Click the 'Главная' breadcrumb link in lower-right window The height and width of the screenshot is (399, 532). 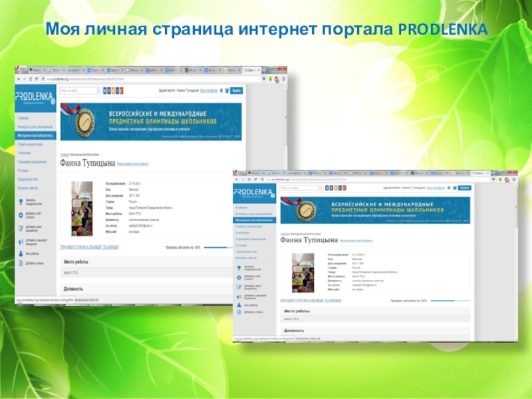tap(285, 234)
